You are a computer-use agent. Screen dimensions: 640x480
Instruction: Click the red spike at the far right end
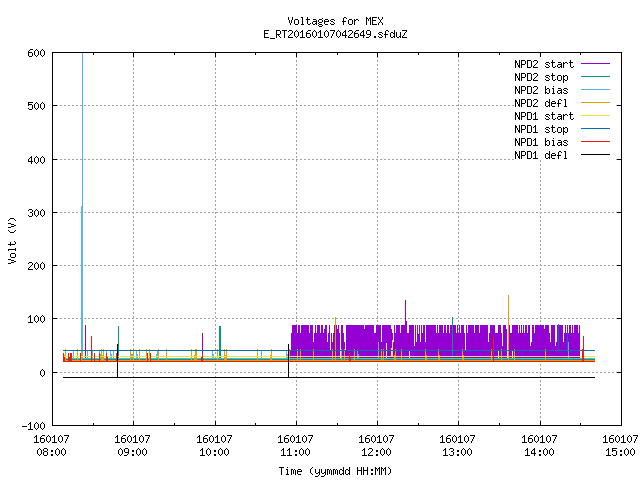(583, 347)
